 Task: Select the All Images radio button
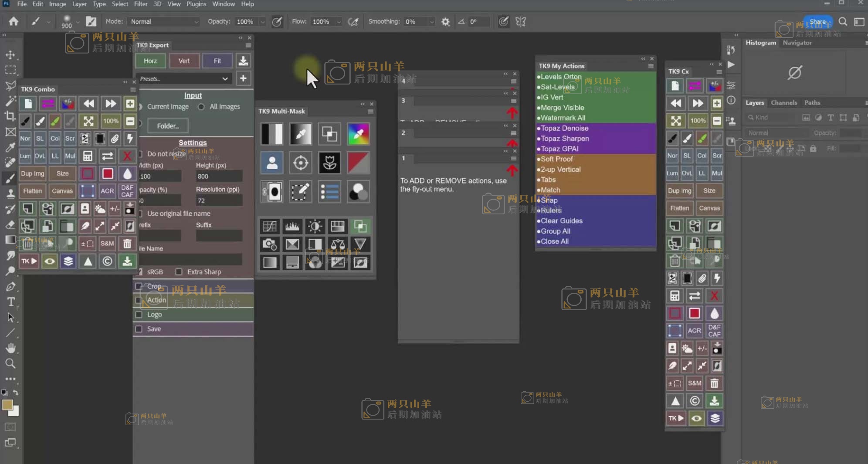(201, 107)
